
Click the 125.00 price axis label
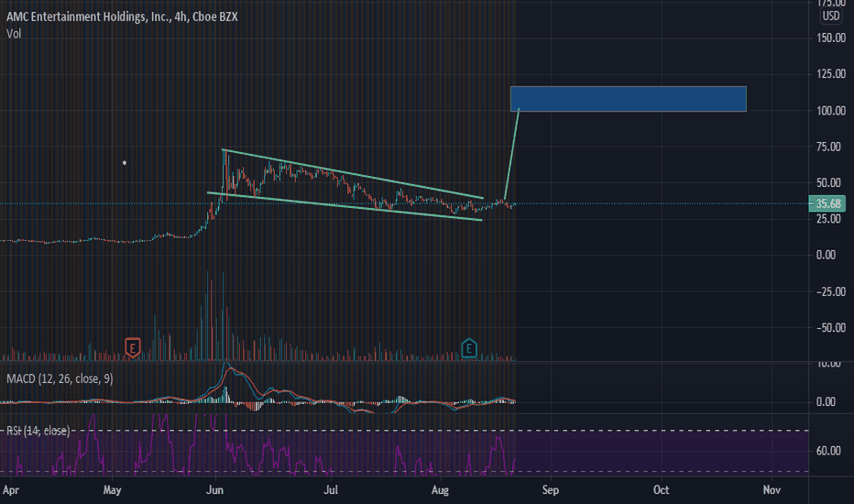pyautogui.click(x=830, y=74)
